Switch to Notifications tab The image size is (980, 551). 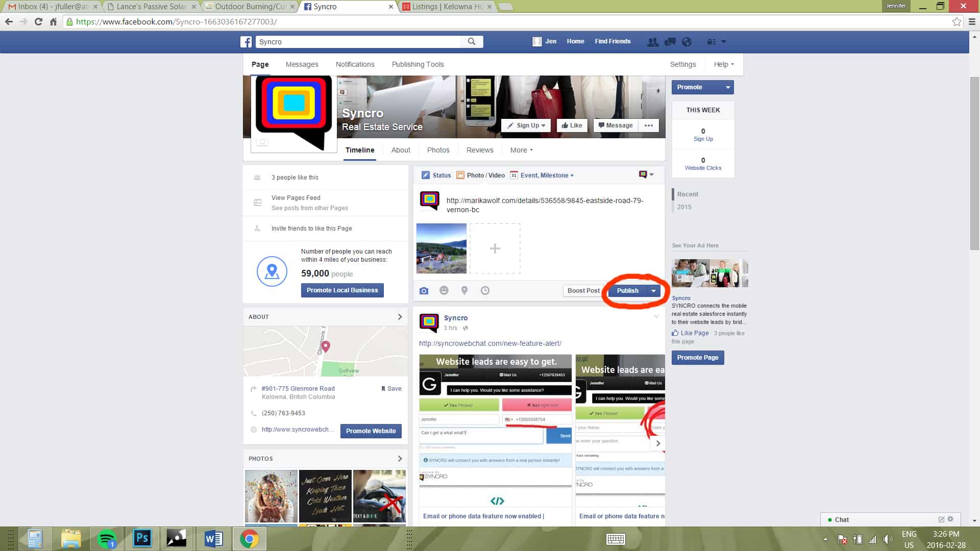tap(355, 64)
